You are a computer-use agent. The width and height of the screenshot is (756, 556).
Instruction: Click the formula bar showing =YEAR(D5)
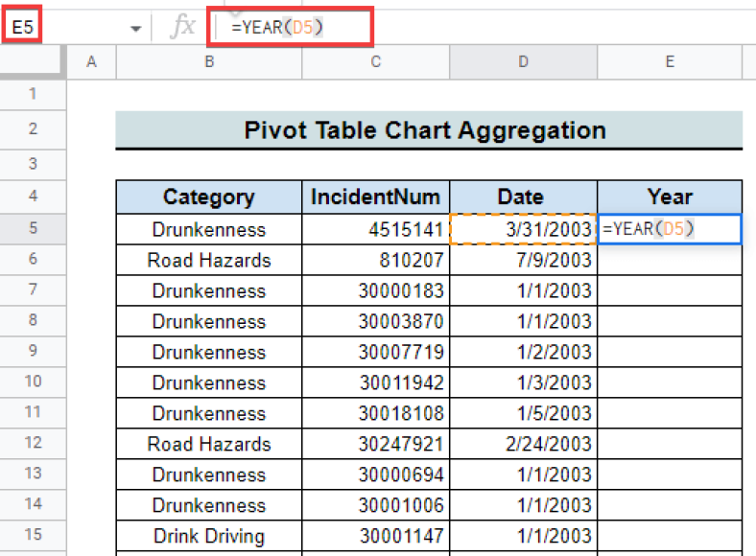coord(291,27)
